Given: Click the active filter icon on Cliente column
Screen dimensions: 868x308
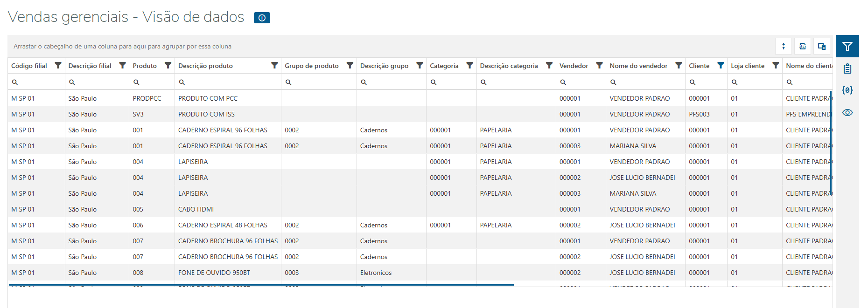Looking at the screenshot, I should point(721,65).
